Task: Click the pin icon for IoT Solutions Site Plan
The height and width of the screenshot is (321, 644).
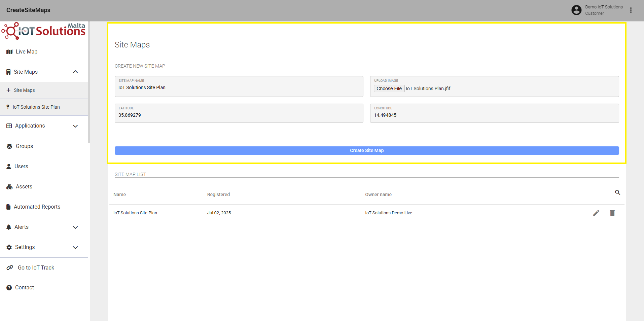Action: tap(8, 107)
